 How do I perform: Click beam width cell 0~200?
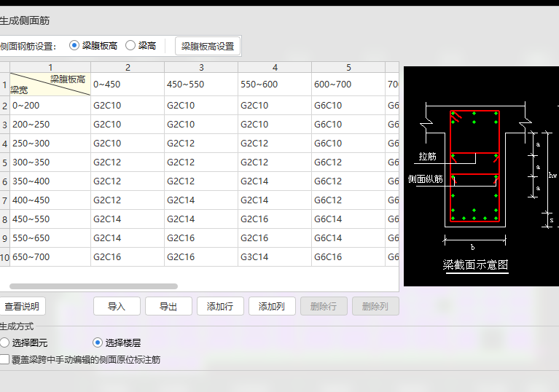click(50, 106)
